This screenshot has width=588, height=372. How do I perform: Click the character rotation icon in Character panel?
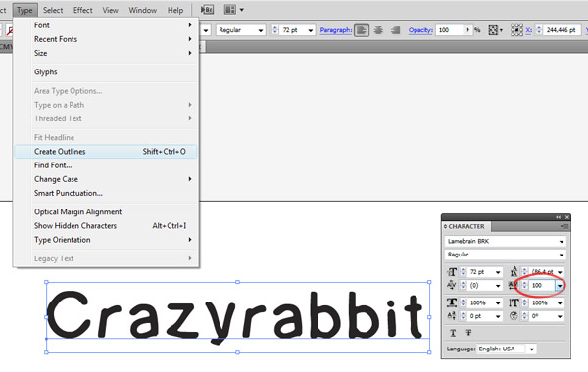point(514,316)
